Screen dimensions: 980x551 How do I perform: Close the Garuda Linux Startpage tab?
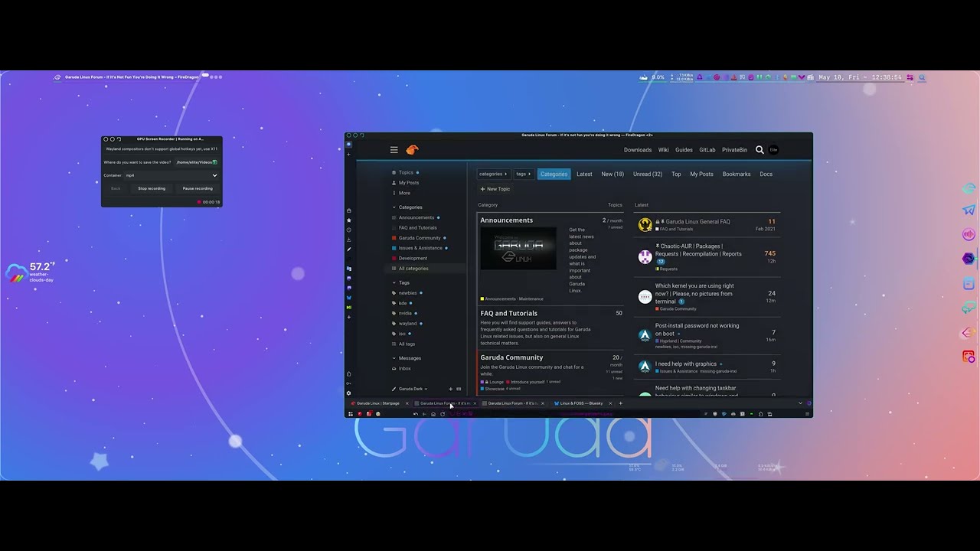tap(407, 403)
